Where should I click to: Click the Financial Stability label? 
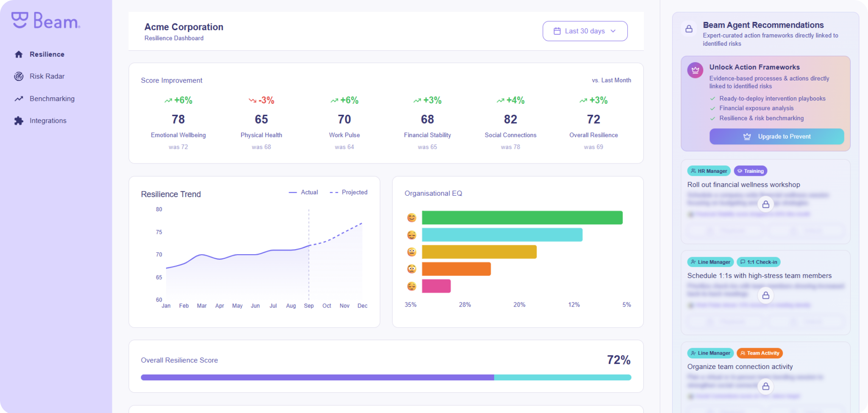coord(428,135)
